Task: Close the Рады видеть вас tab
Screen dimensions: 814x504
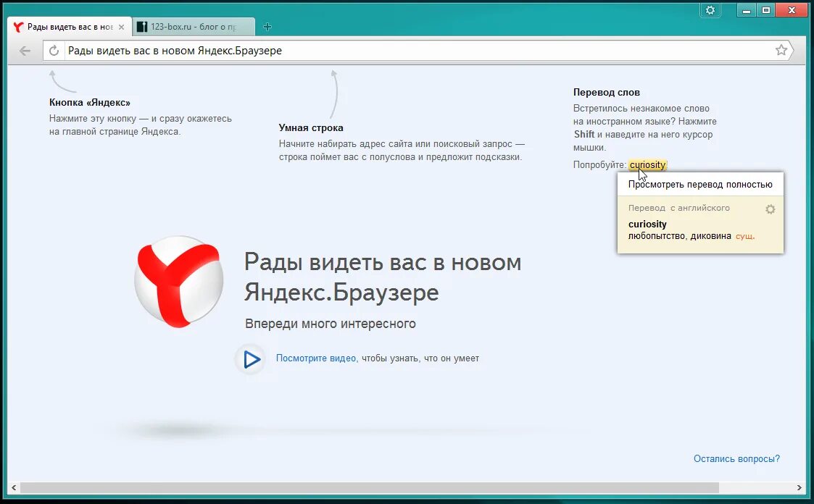Action: [122, 27]
